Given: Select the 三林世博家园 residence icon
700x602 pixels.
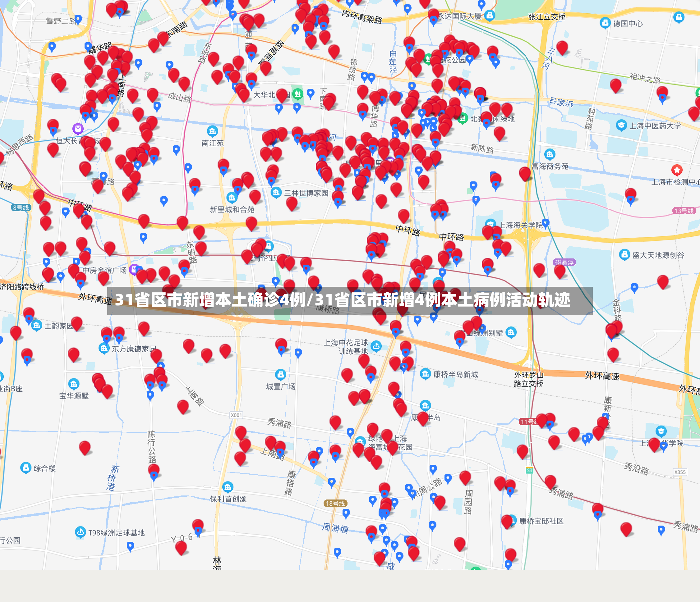Looking at the screenshot, I should point(276,193).
